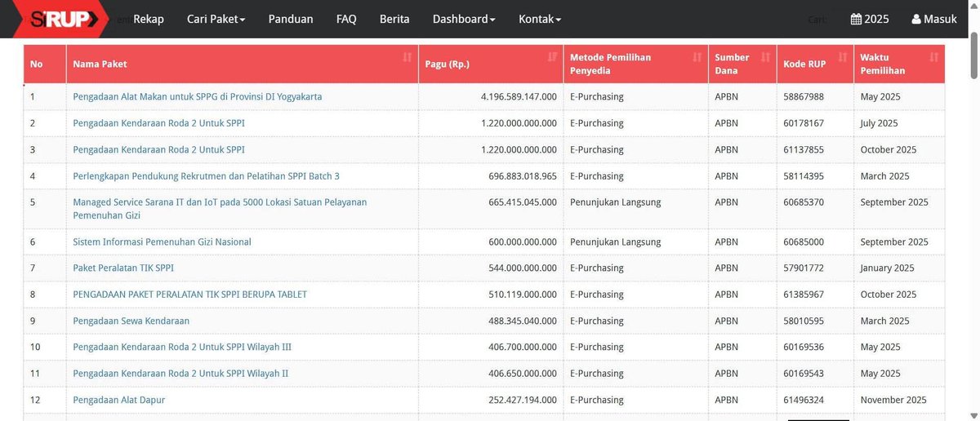Open Pengadaan Alat Makan untuk SPPG link
The width and height of the screenshot is (980, 421).
pos(198,96)
